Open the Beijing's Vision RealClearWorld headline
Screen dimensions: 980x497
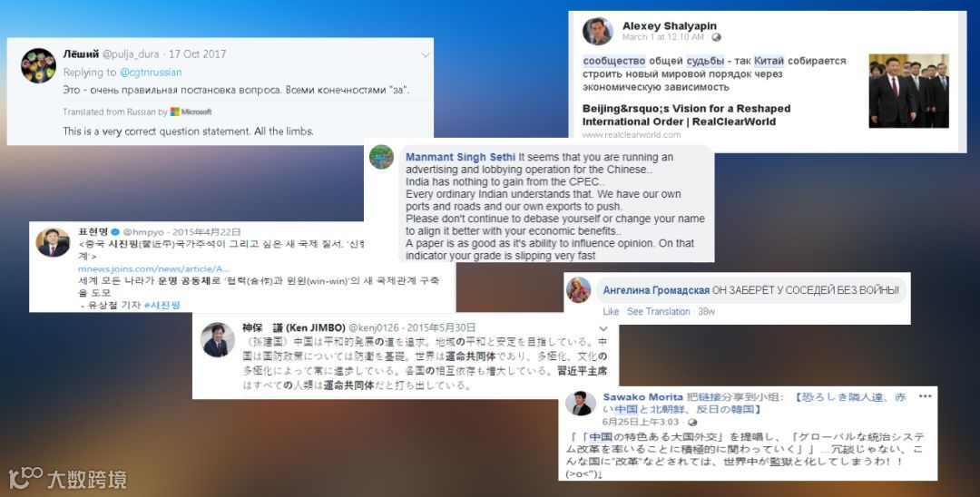click(686, 115)
